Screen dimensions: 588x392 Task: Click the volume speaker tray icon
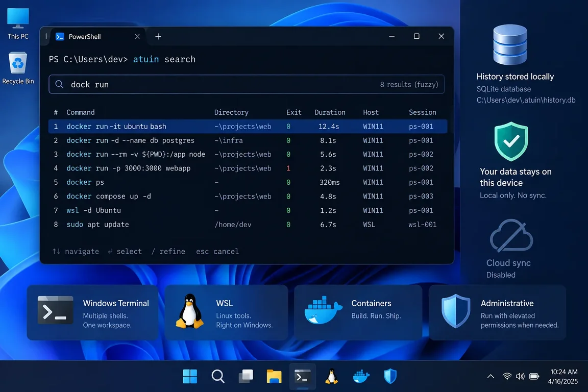520,376
